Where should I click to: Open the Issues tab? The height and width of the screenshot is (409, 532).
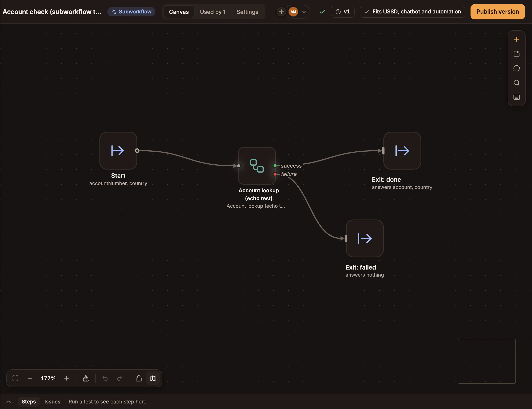tap(52, 402)
